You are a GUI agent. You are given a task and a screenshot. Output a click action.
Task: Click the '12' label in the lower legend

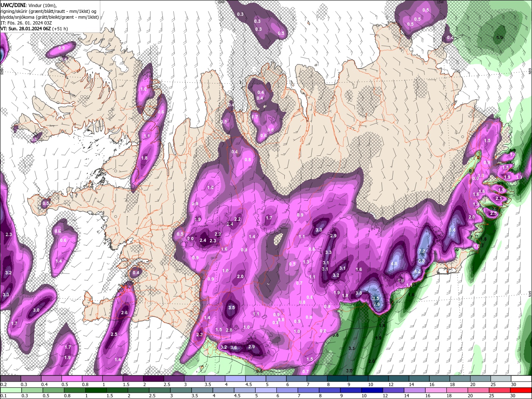(385, 396)
